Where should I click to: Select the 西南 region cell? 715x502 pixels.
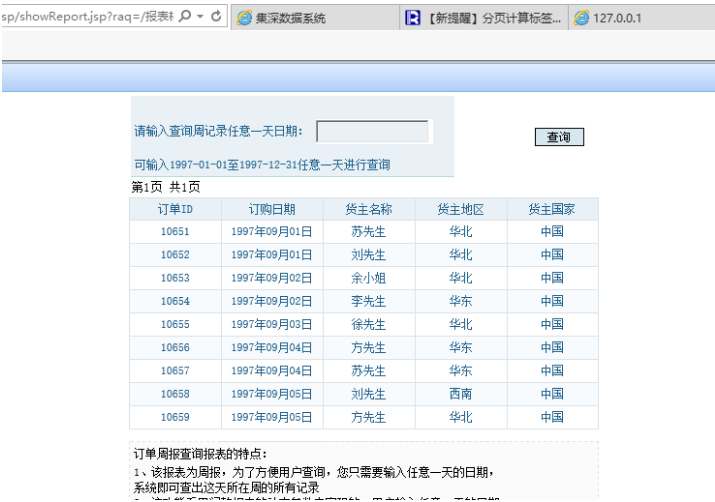(x=460, y=394)
